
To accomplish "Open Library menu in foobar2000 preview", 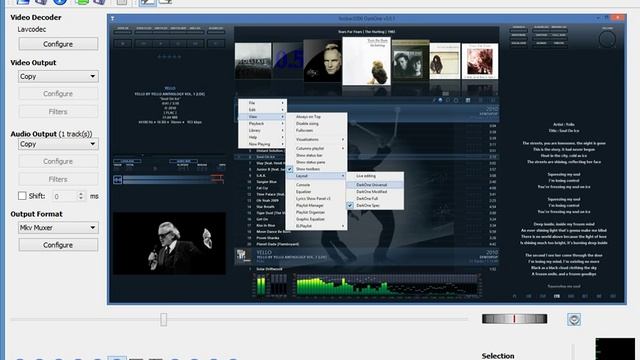I will (x=262, y=131).
